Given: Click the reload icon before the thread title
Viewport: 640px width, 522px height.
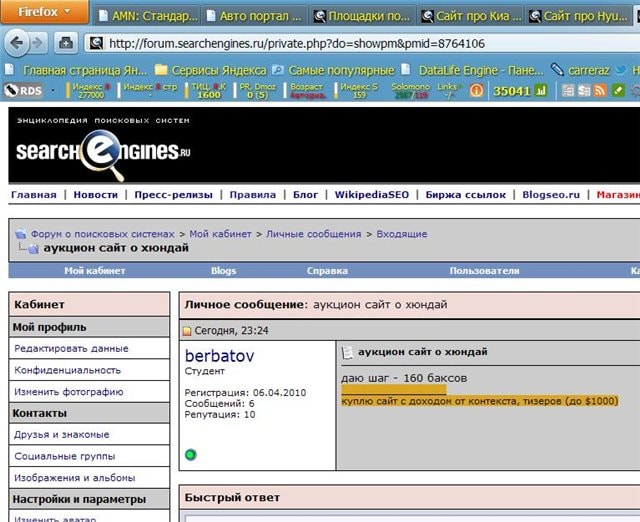Looking at the screenshot, I should click(x=33, y=249).
